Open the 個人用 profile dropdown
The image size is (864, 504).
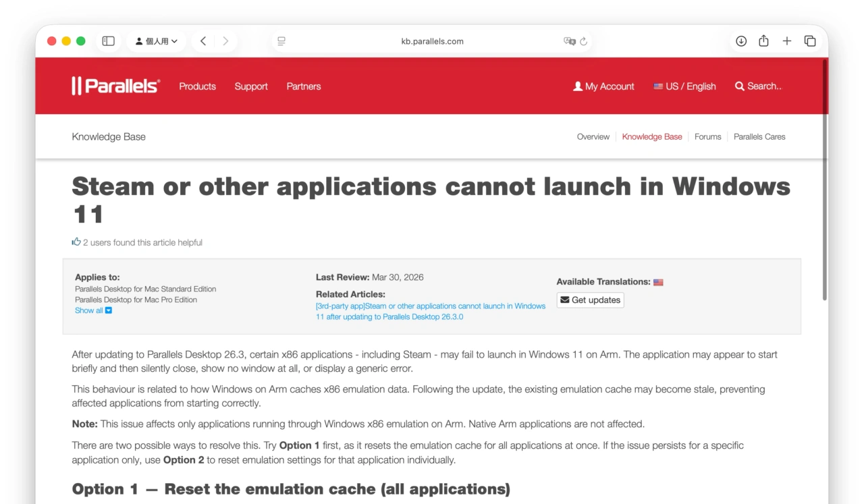pyautogui.click(x=156, y=40)
